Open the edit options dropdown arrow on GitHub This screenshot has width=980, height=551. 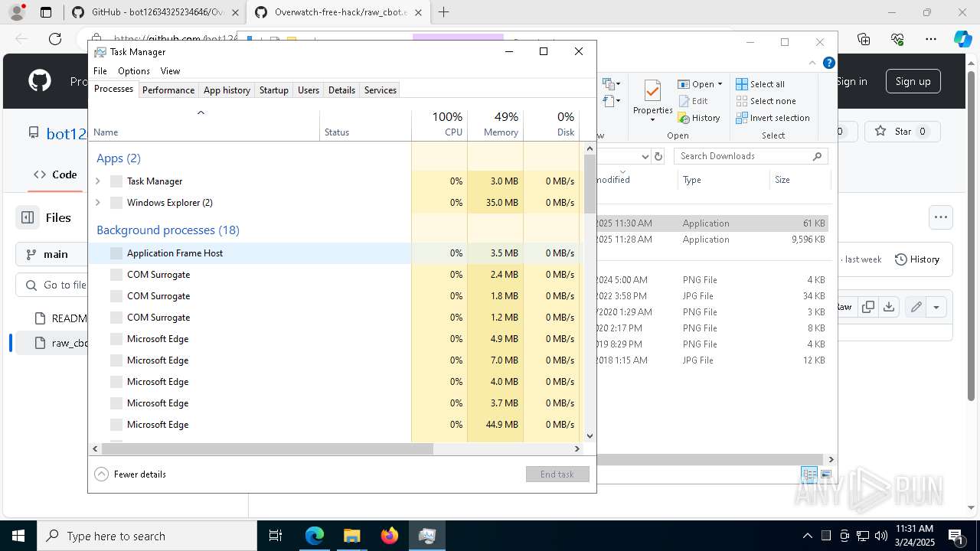tap(936, 307)
